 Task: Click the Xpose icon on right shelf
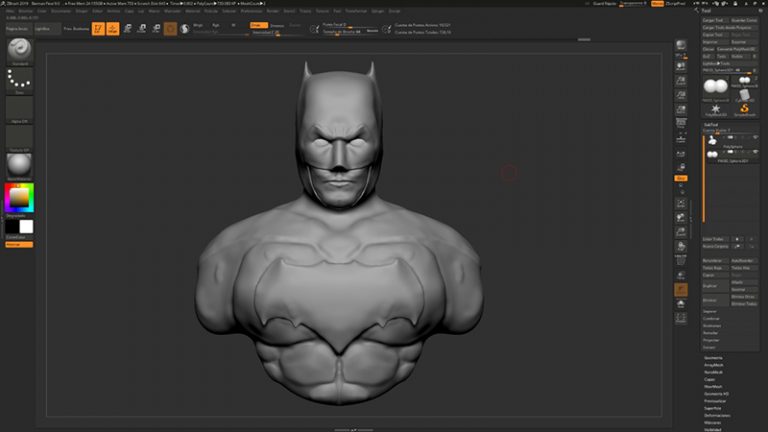click(681, 318)
